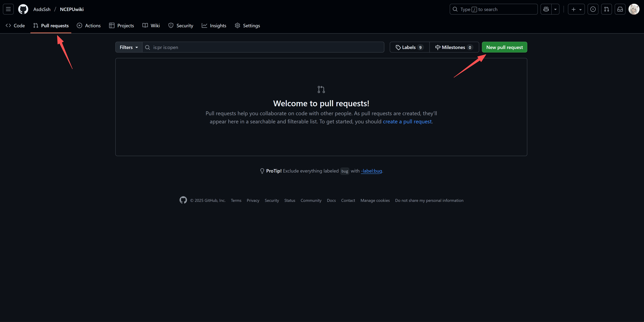Expand the Filters dropdown
Viewport: 644px width, 322px height.
point(128,47)
